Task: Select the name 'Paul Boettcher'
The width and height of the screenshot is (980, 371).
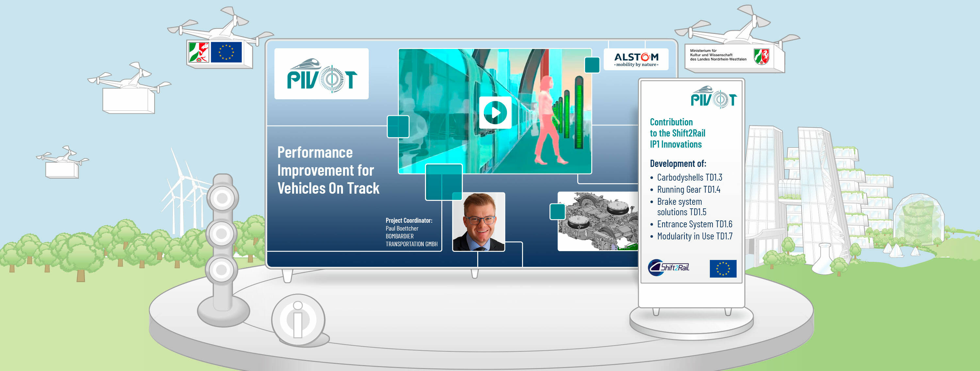Action: click(402, 228)
